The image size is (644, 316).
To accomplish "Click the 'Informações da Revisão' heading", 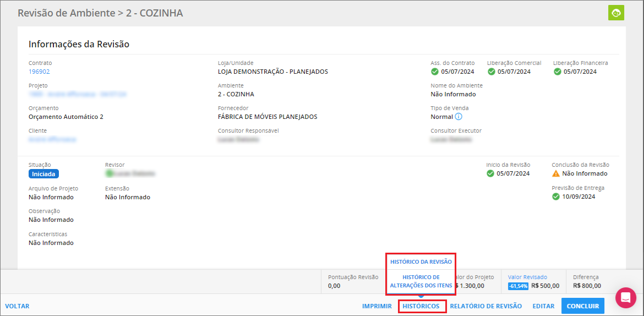I will [79, 45].
